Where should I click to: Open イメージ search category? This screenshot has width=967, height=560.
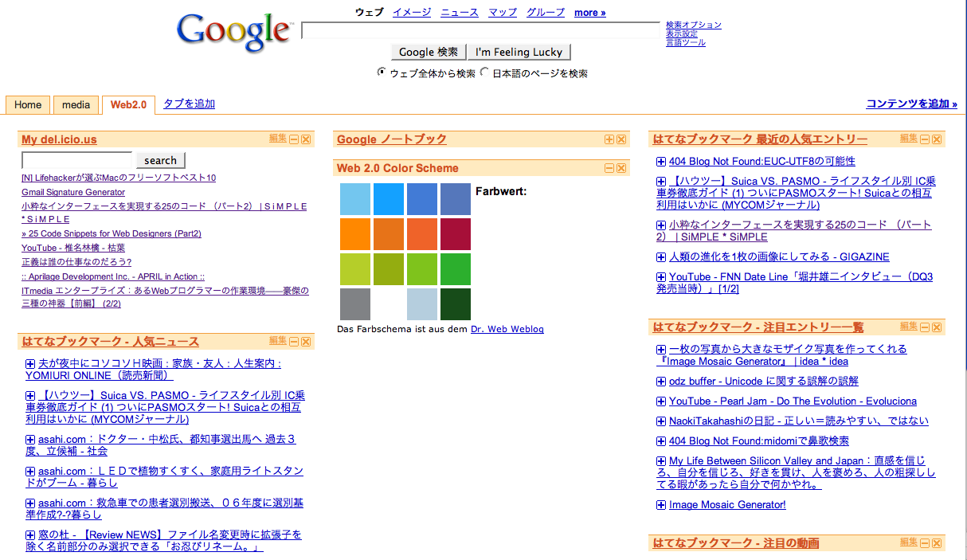tap(412, 12)
